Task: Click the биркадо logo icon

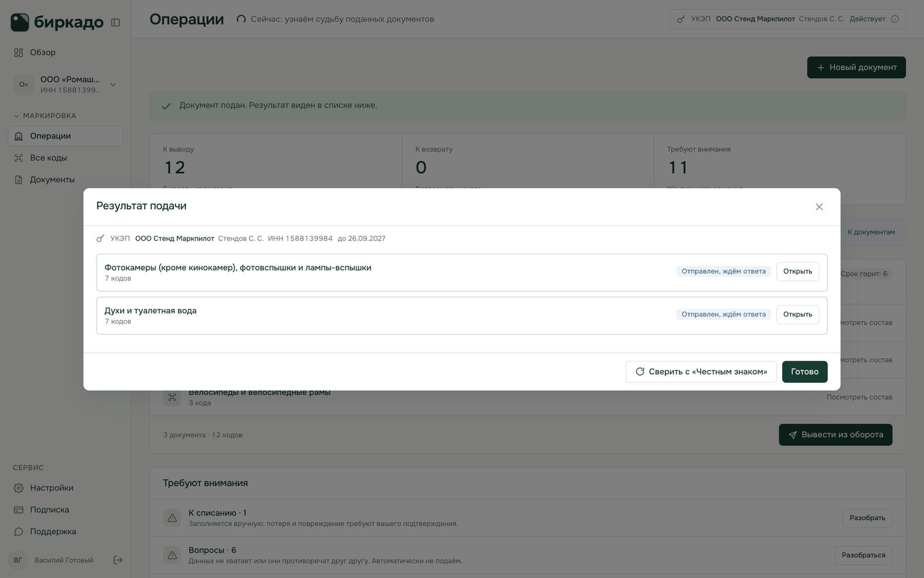Action: pyautogui.click(x=20, y=22)
